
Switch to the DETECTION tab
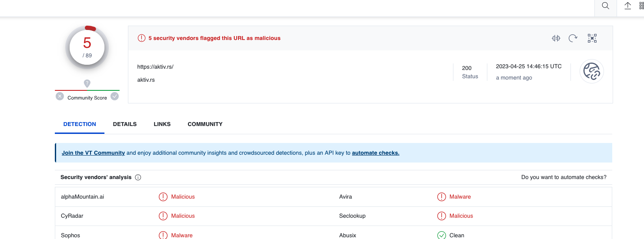click(80, 124)
